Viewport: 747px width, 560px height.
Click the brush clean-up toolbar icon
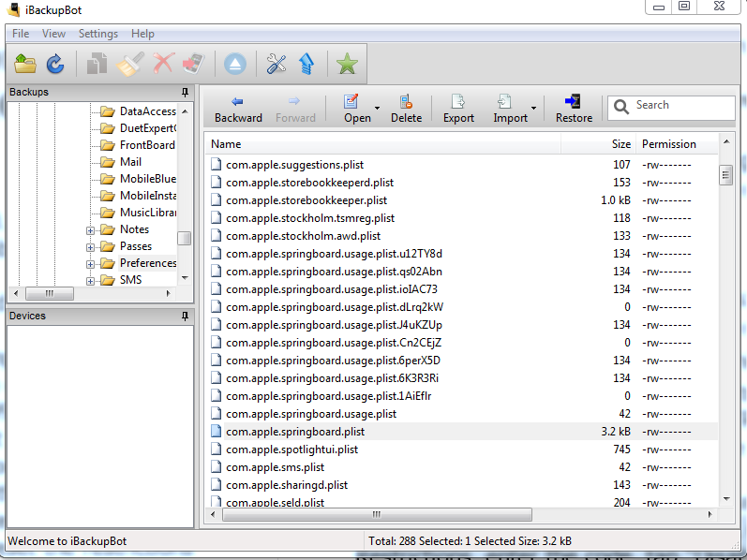130,64
